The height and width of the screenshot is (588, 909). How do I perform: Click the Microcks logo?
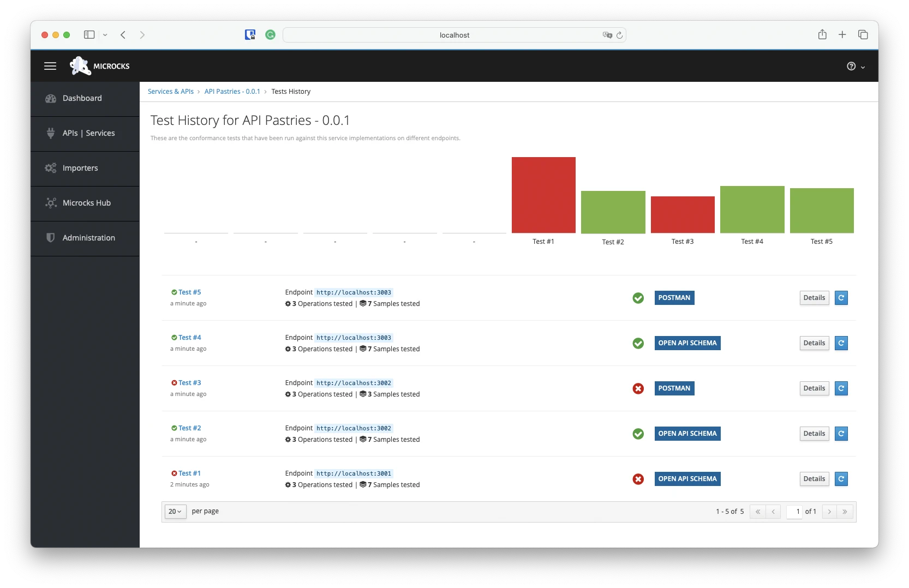(x=100, y=66)
